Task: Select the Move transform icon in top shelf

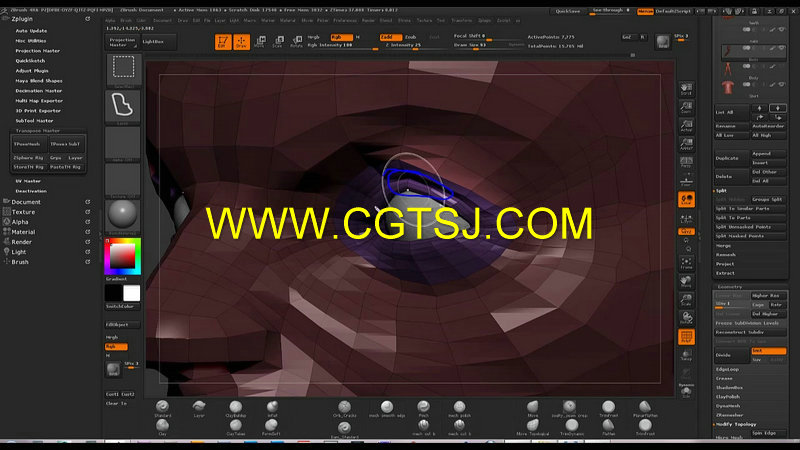Action: pyautogui.click(x=260, y=41)
